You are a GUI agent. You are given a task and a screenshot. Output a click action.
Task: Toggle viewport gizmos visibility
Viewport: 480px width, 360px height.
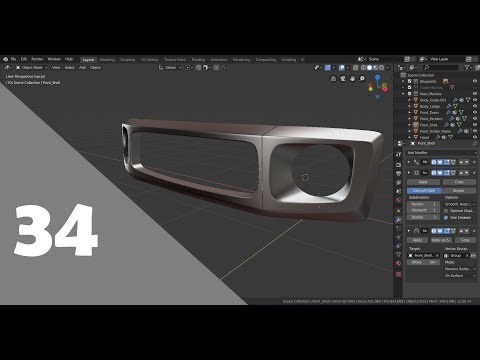(x=328, y=68)
